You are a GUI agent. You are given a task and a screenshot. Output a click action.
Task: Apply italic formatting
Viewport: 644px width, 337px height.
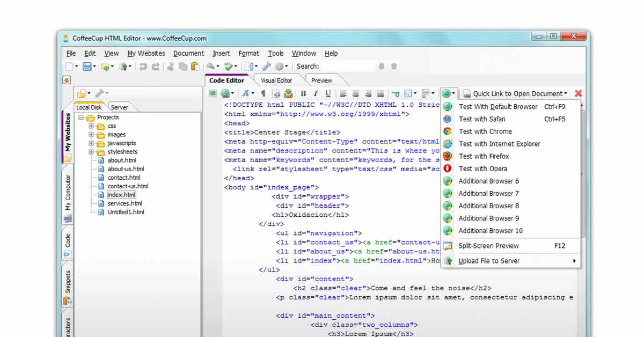(315, 93)
